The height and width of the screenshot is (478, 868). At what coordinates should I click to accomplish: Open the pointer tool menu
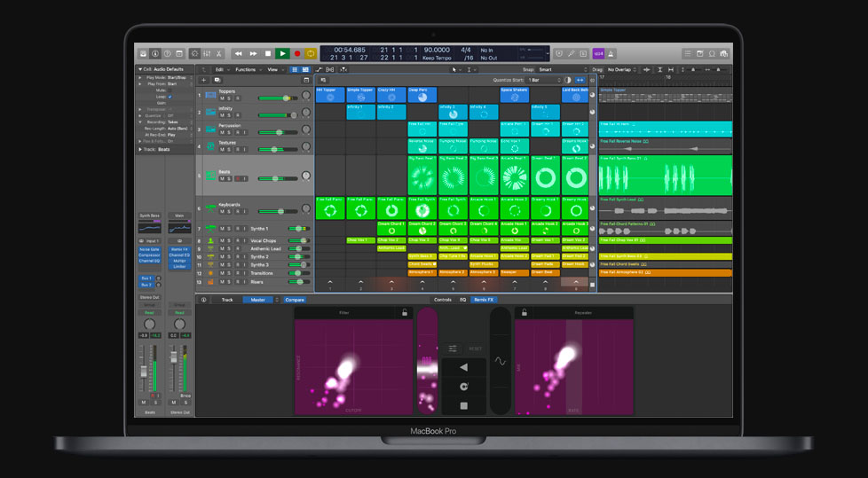[455, 70]
